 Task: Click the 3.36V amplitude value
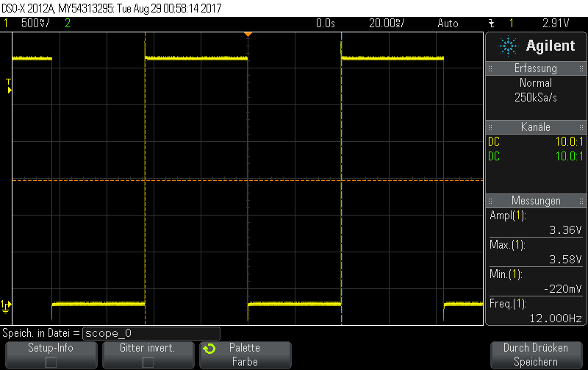pos(565,230)
